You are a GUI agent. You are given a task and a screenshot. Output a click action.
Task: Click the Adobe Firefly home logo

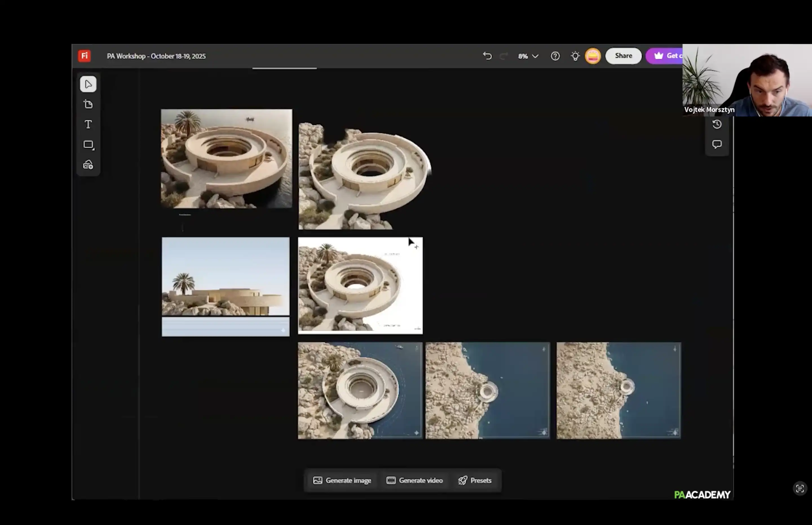click(84, 56)
